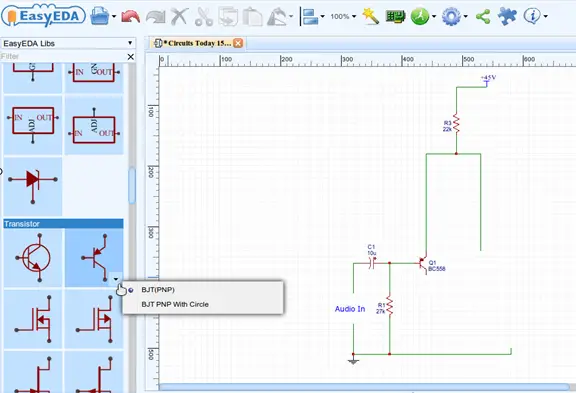Click the Transistor category header
The height and width of the screenshot is (393, 576).
click(64, 224)
